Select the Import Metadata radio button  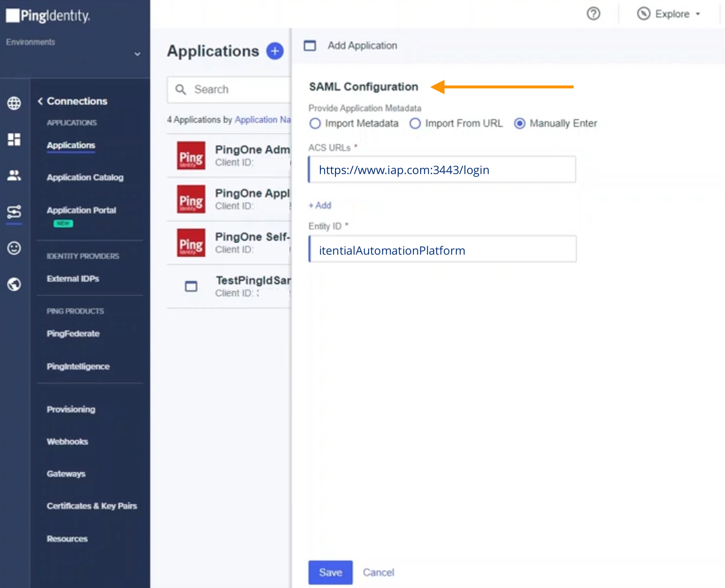tap(315, 124)
